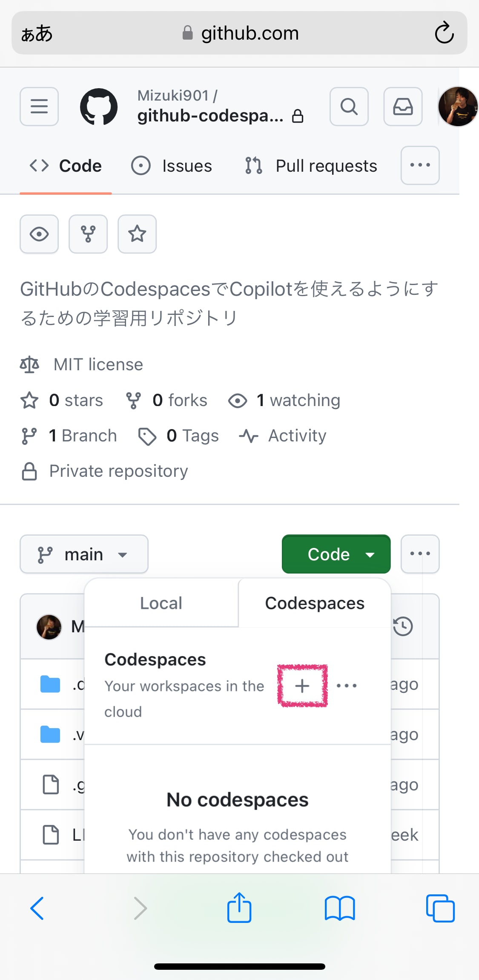Go to GitHub home via Octocat logo
This screenshot has height=980, width=479.
tap(99, 107)
